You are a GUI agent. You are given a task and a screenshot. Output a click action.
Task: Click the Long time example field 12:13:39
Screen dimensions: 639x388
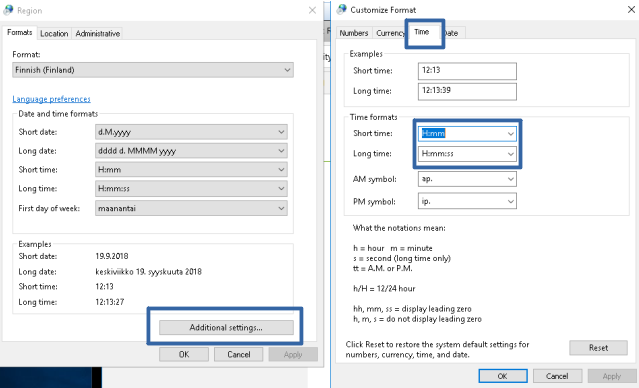(x=467, y=91)
